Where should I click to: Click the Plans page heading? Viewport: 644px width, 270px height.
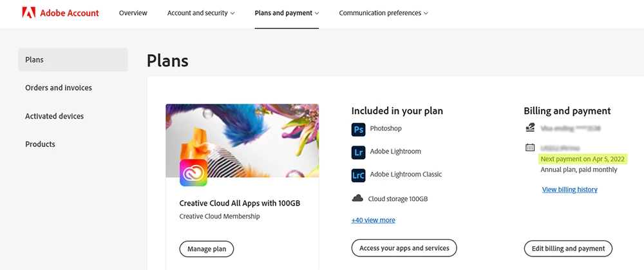[167, 61]
